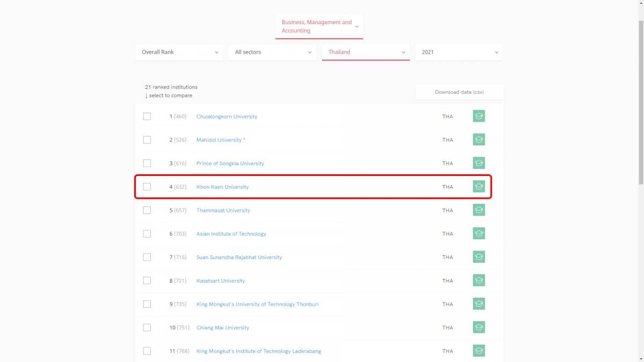Click rank text '4 (632)'
This screenshot has height=362, width=644.
click(178, 187)
